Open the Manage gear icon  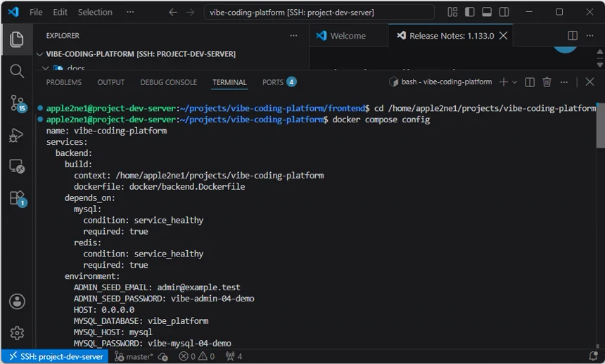[17, 333]
